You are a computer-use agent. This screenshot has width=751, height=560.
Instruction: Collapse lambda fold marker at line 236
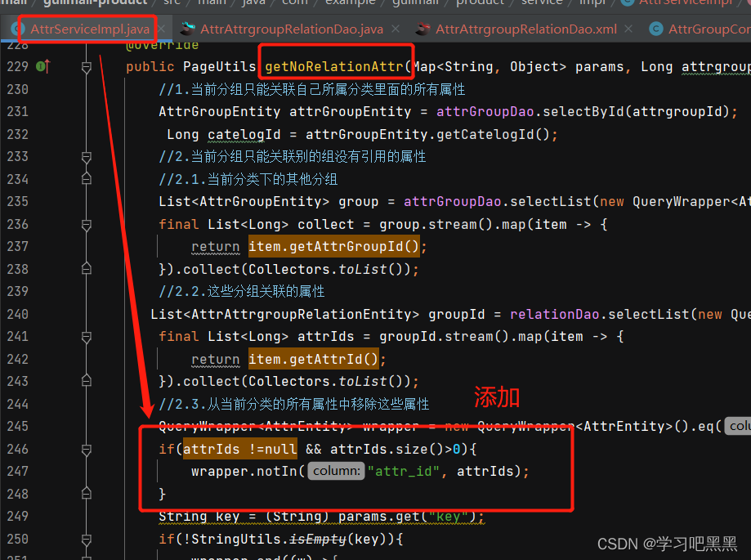coord(86,224)
